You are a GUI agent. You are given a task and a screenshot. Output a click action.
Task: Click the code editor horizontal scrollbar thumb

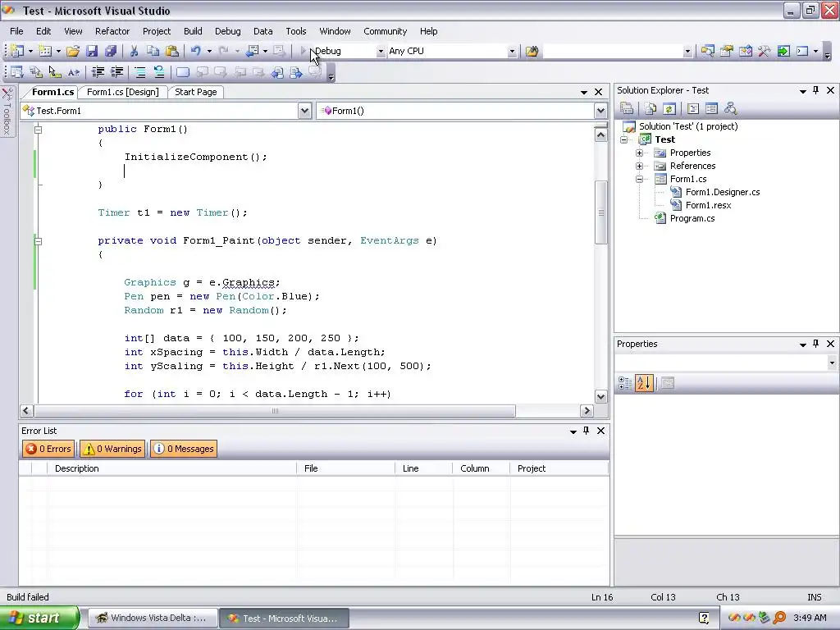pyautogui.click(x=275, y=411)
